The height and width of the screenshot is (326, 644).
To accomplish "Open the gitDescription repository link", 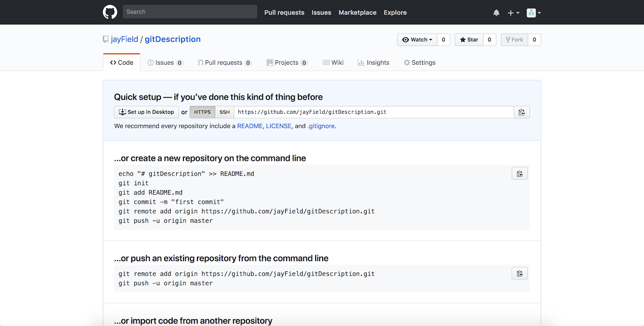I will point(173,39).
